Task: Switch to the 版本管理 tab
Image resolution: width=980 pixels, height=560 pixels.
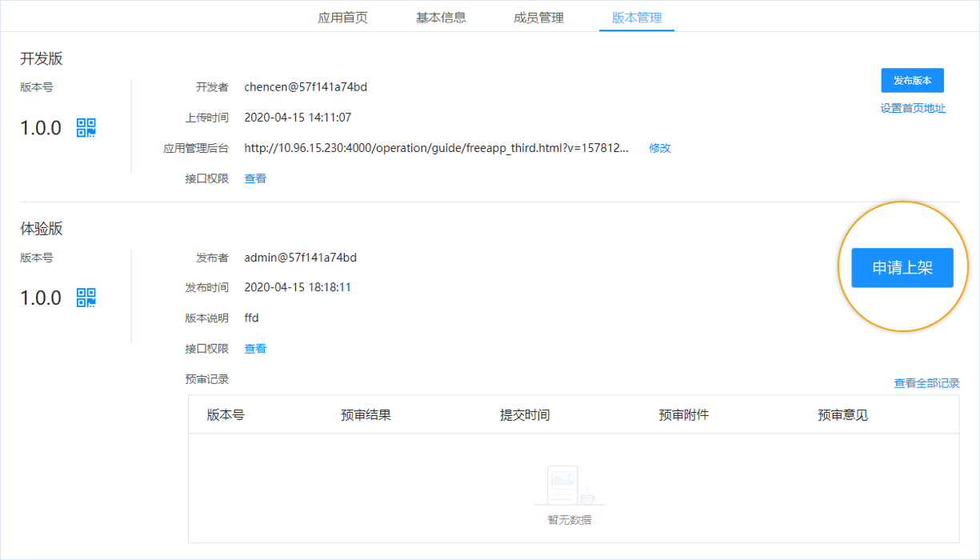Action: pos(636,16)
